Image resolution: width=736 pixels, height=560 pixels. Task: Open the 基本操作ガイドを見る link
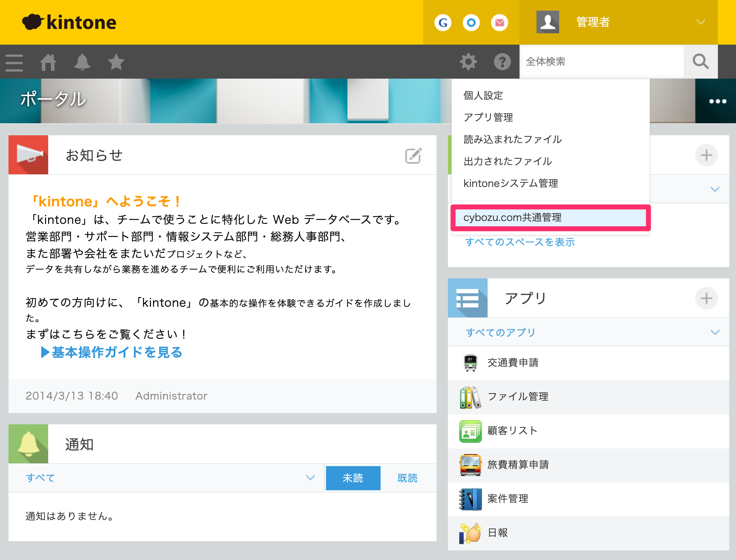(x=111, y=352)
